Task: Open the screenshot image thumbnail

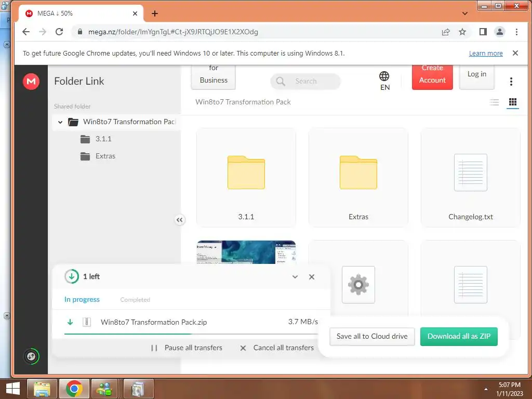Action: coord(246,252)
